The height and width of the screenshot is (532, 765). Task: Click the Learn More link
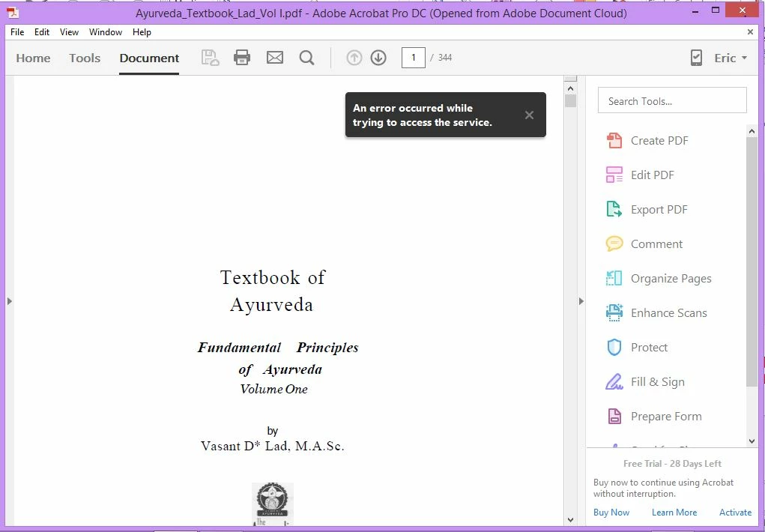(674, 512)
